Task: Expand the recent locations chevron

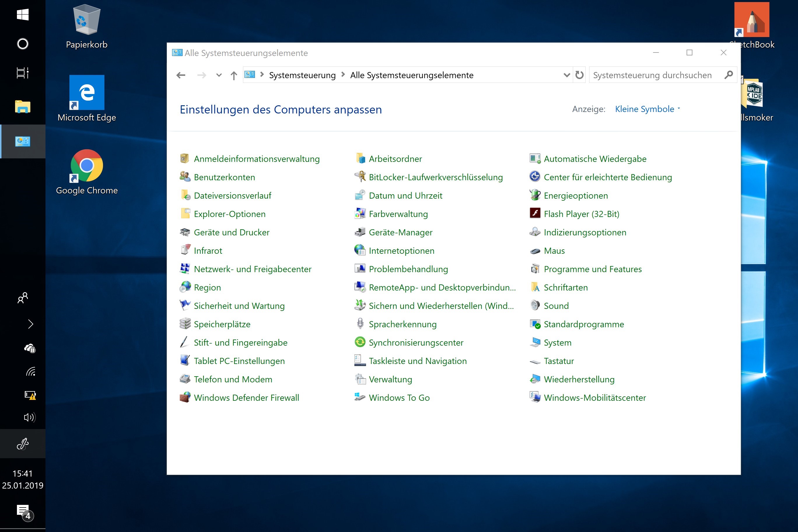Action: tap(218, 75)
